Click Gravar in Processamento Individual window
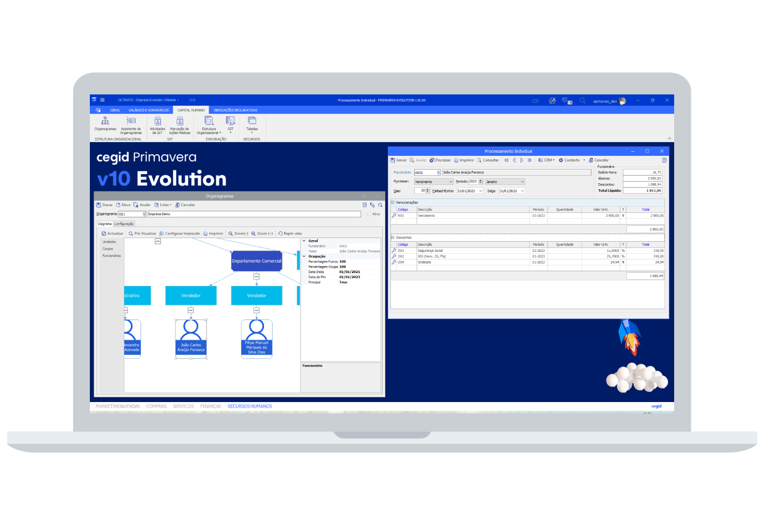 pyautogui.click(x=398, y=160)
